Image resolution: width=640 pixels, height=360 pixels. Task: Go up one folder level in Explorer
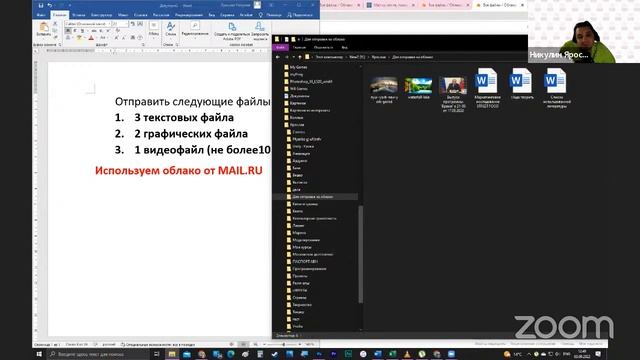point(300,57)
